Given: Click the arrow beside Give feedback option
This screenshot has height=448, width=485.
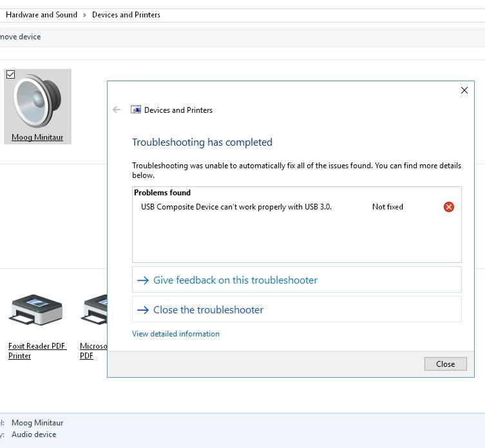Looking at the screenshot, I should pos(143,280).
